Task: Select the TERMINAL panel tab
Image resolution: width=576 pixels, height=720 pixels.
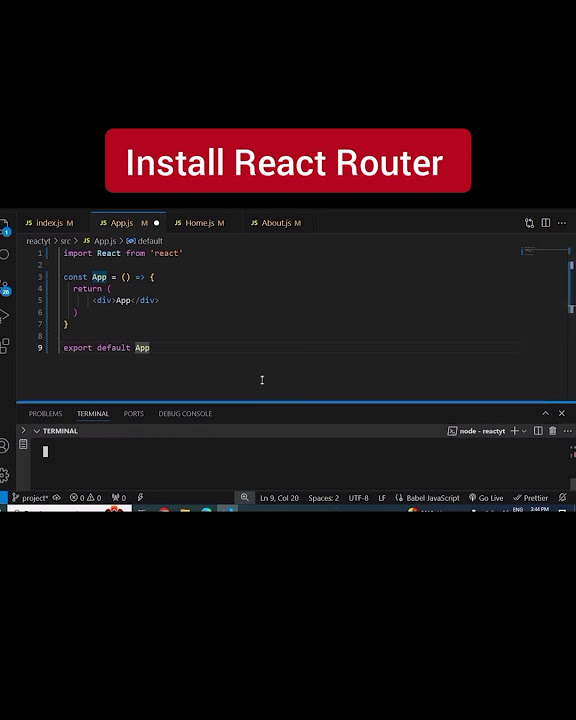Action: pos(93,414)
